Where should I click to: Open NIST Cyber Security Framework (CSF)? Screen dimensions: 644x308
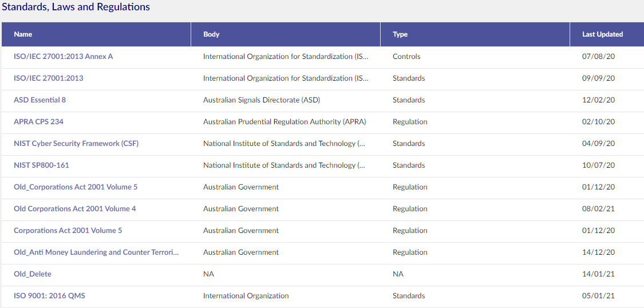(x=76, y=144)
